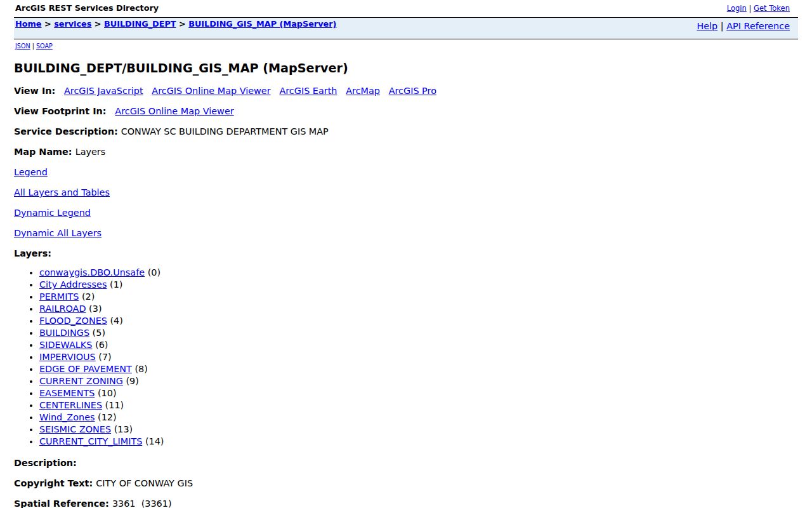Open EDGE OF PAVEMENT layer
The width and height of the screenshot is (812, 508).
86,369
